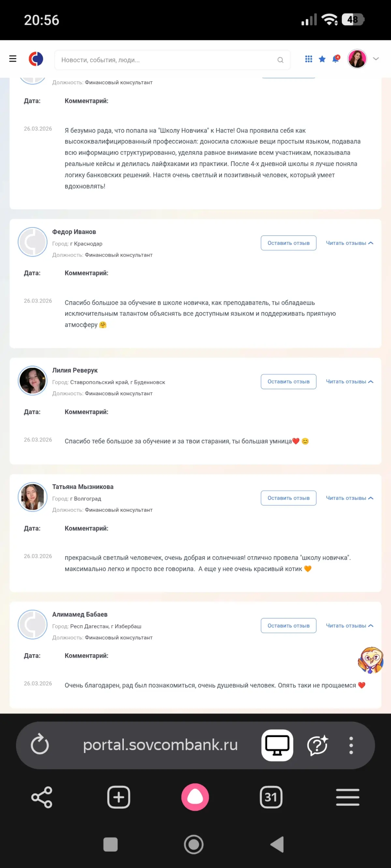Screen dimensions: 391x868
Task: Open the hamburger menu in portal header
Action: [13, 59]
